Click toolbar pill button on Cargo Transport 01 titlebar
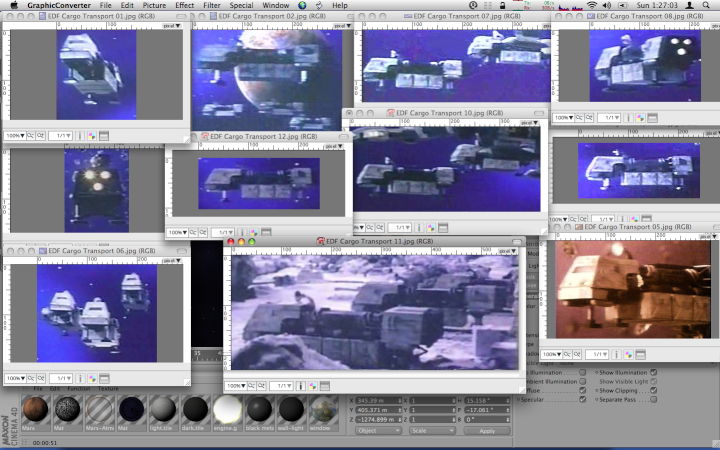The height and width of the screenshot is (450, 720). click(x=181, y=16)
